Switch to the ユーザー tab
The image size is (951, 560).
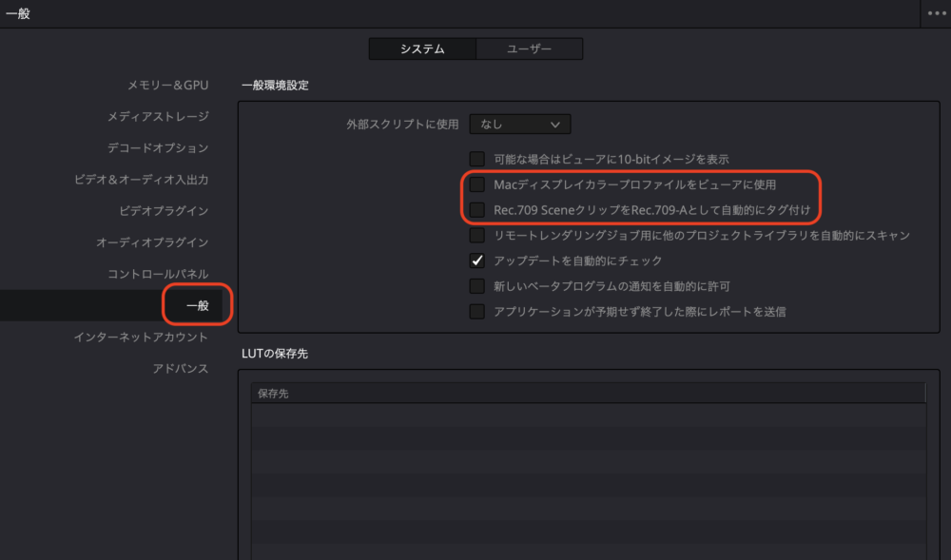pyautogui.click(x=529, y=48)
